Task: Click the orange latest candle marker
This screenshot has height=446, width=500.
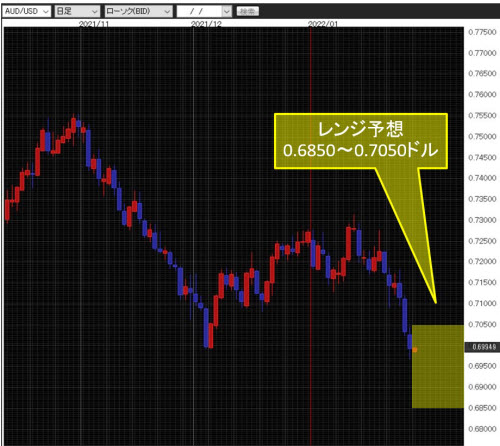Action: coord(415,350)
